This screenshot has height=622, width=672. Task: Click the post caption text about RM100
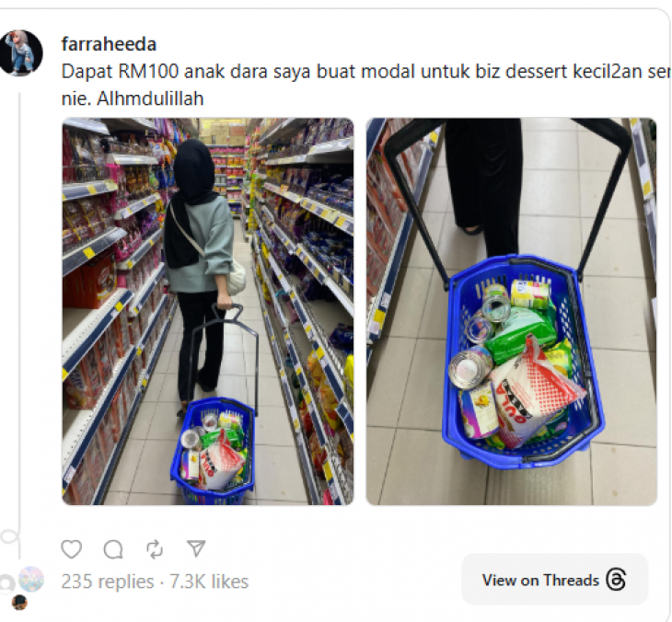366,72
